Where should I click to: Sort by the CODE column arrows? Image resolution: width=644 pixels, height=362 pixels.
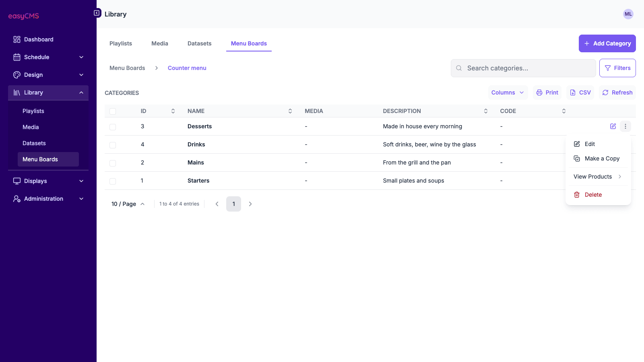click(x=563, y=111)
